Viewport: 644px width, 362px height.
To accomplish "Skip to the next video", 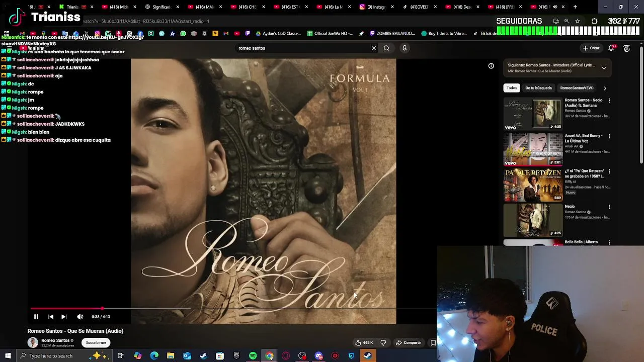I will [64, 317].
